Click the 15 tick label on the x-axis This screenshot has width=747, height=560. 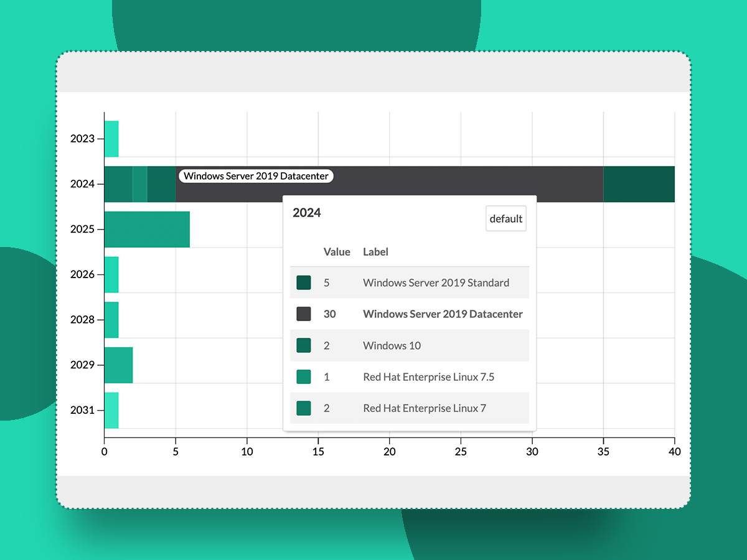click(318, 451)
